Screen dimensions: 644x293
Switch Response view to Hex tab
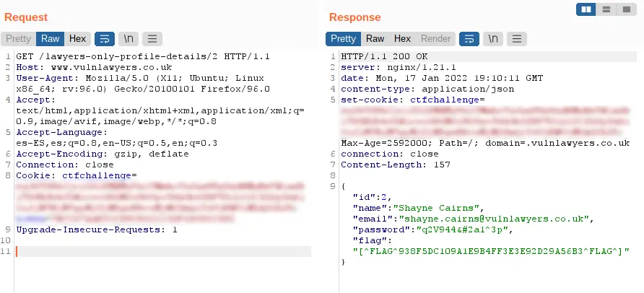[403, 39]
